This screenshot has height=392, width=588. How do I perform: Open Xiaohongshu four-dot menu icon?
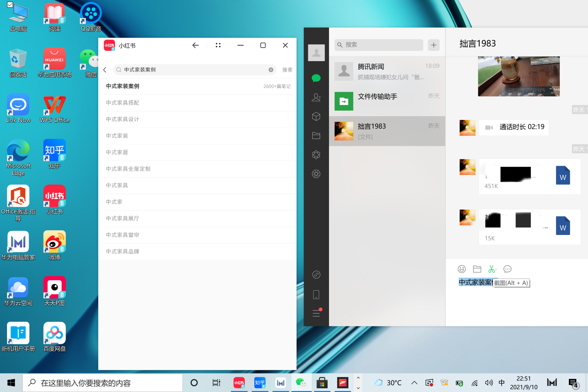coord(218,45)
